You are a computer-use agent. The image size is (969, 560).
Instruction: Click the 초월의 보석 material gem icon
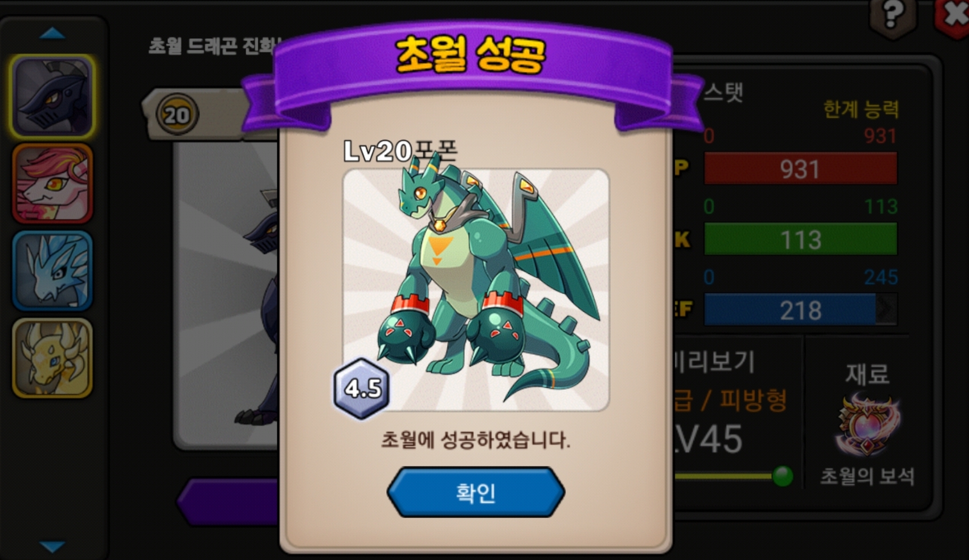867,424
